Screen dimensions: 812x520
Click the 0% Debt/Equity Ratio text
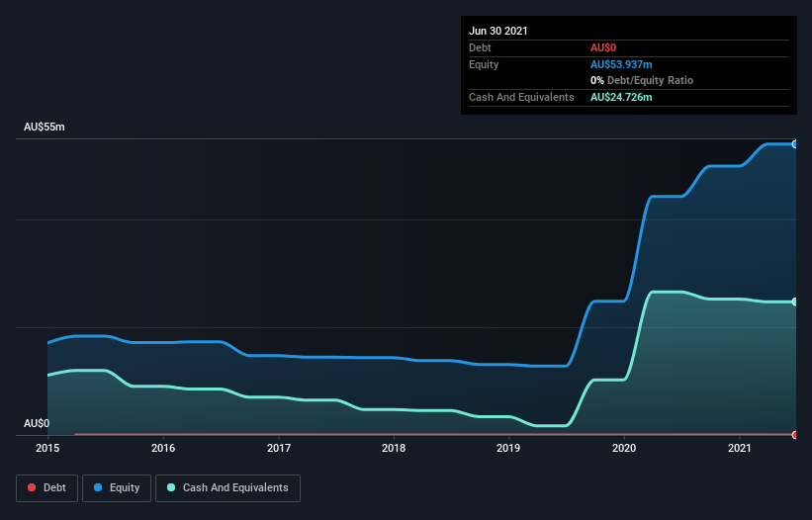click(642, 80)
